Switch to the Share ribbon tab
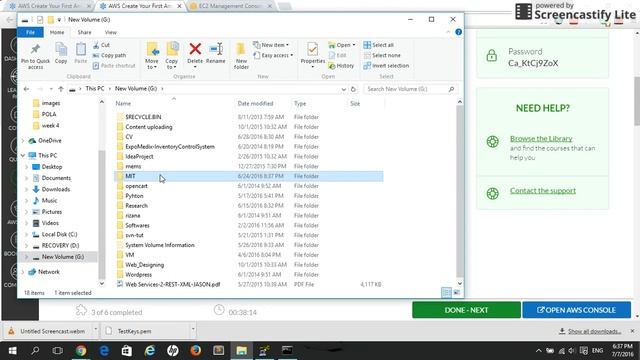640x360 pixels. tap(84, 32)
